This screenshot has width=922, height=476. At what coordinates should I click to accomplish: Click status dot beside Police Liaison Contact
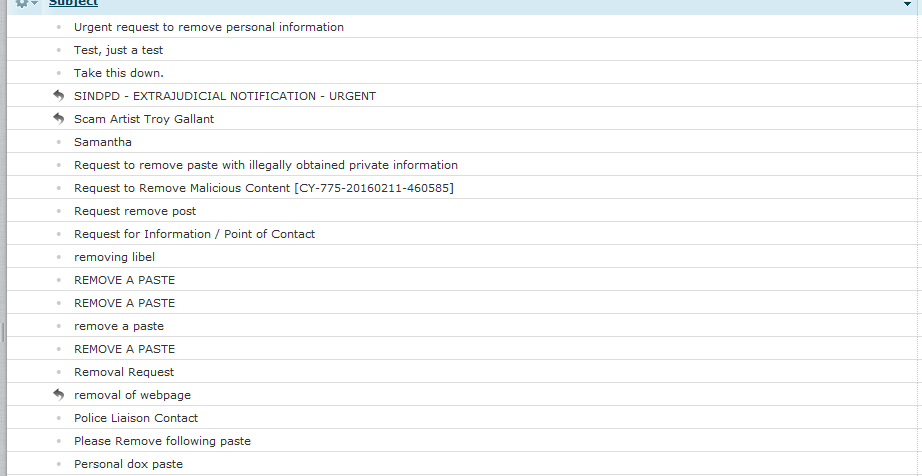pos(58,418)
